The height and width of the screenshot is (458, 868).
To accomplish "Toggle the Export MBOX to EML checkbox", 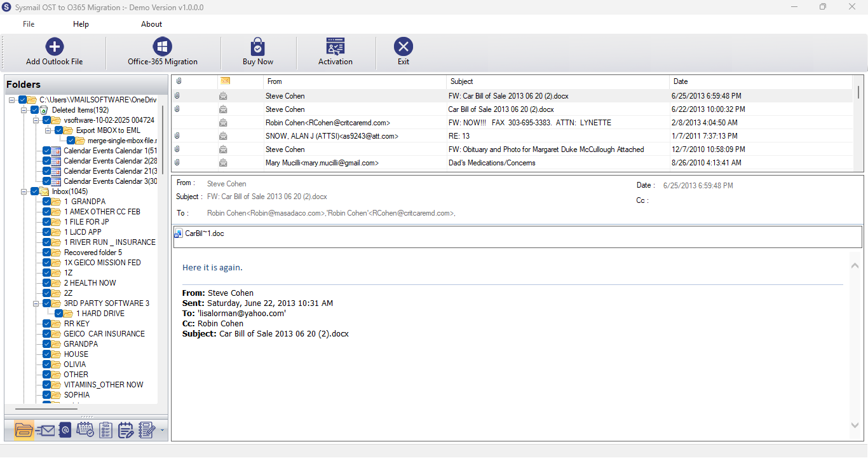I will point(59,130).
